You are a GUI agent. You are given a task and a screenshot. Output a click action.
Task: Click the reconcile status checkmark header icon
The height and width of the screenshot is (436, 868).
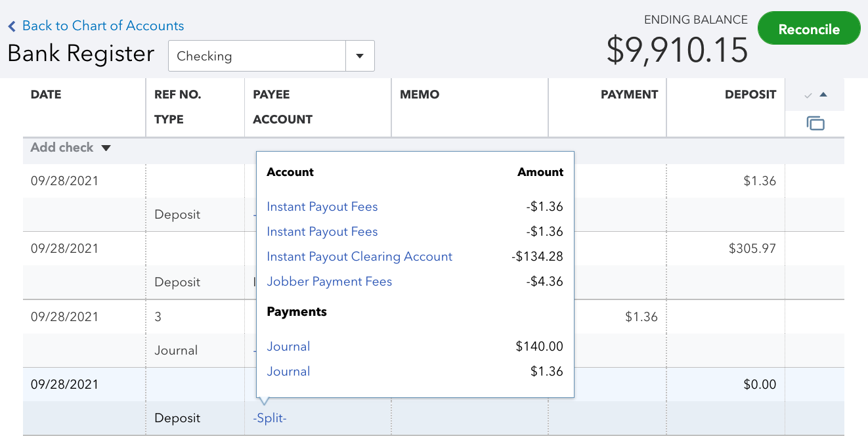(x=808, y=95)
